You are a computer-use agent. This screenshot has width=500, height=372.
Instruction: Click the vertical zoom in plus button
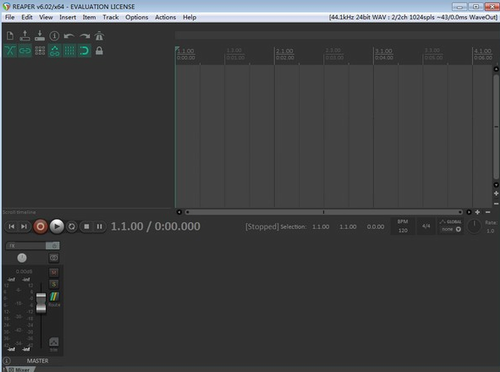click(496, 193)
